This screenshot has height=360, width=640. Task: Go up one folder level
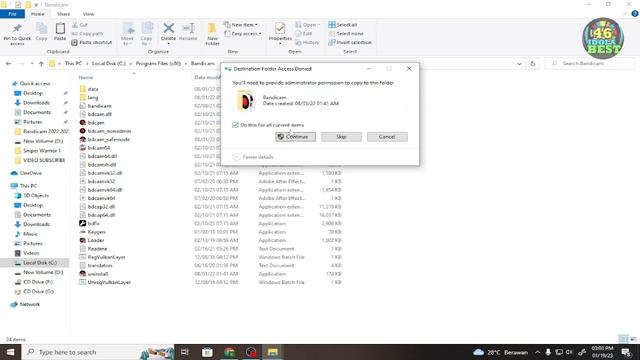click(41, 64)
